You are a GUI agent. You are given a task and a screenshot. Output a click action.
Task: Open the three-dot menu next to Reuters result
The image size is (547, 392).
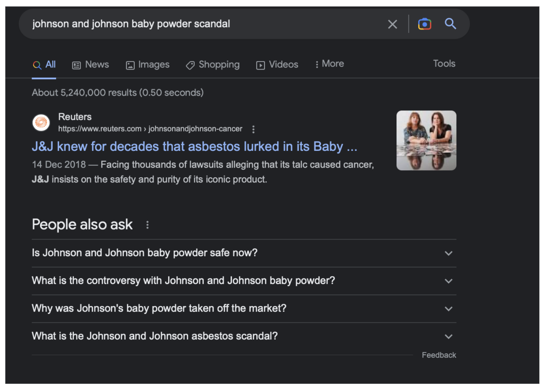click(253, 129)
